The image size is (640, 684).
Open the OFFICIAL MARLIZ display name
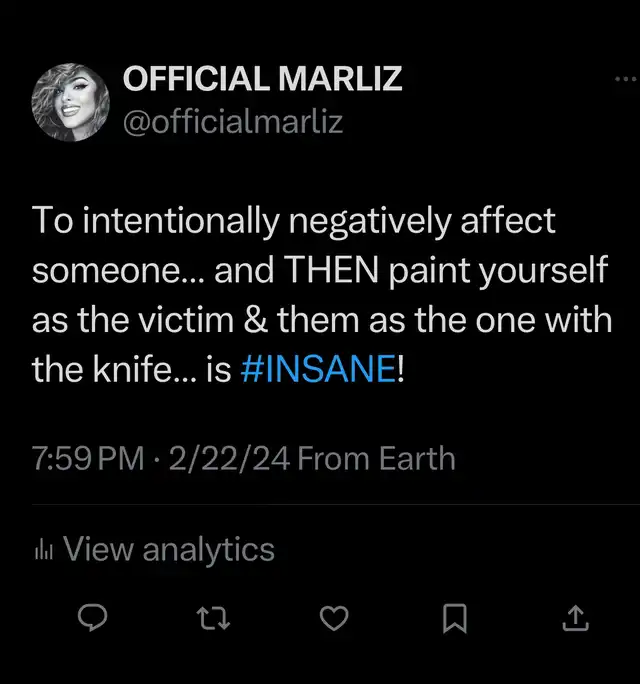262,79
